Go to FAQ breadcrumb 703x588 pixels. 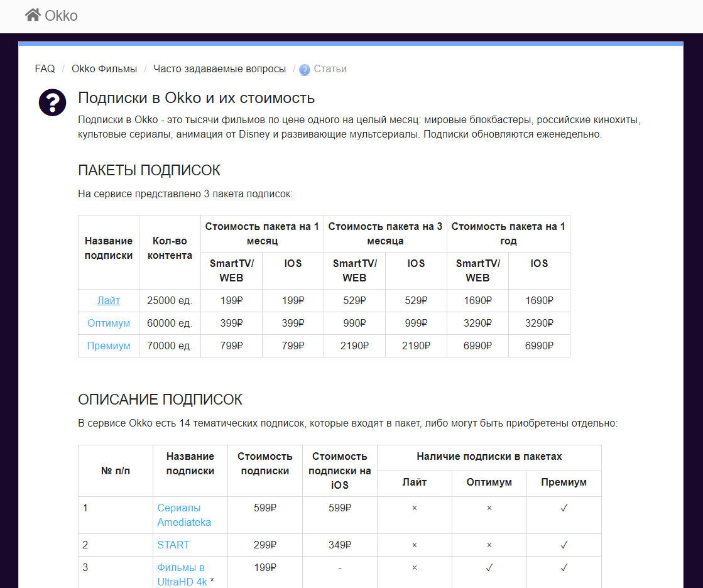(45, 68)
